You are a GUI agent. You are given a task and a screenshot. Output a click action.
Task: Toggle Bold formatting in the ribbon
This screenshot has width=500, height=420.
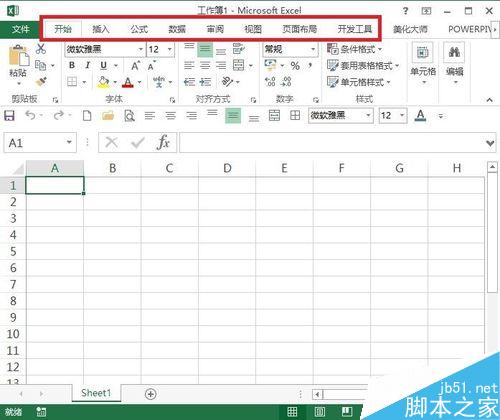pos(72,65)
